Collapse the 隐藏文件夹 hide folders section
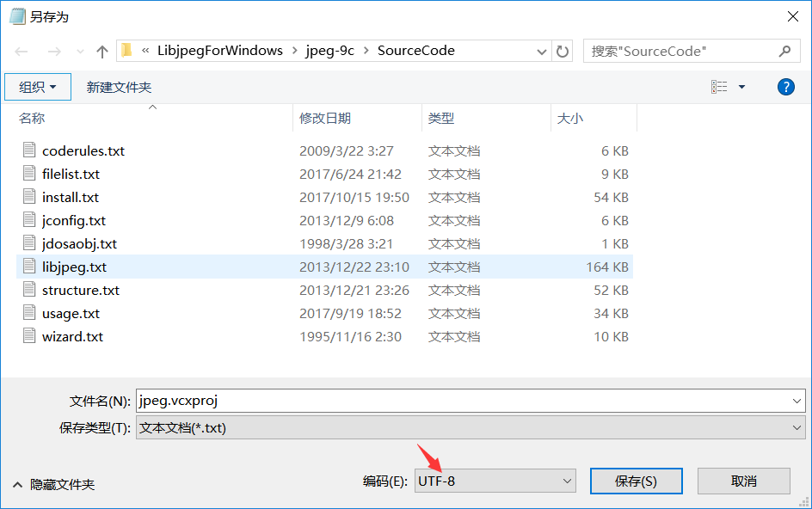Image resolution: width=812 pixels, height=509 pixels. (18, 484)
